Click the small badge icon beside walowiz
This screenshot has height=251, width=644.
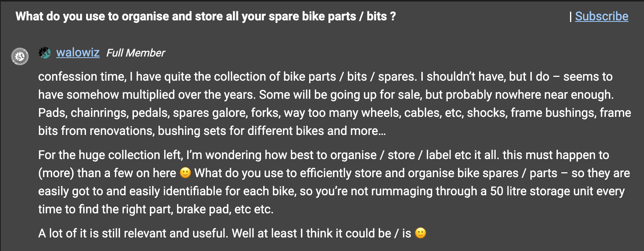pos(45,53)
